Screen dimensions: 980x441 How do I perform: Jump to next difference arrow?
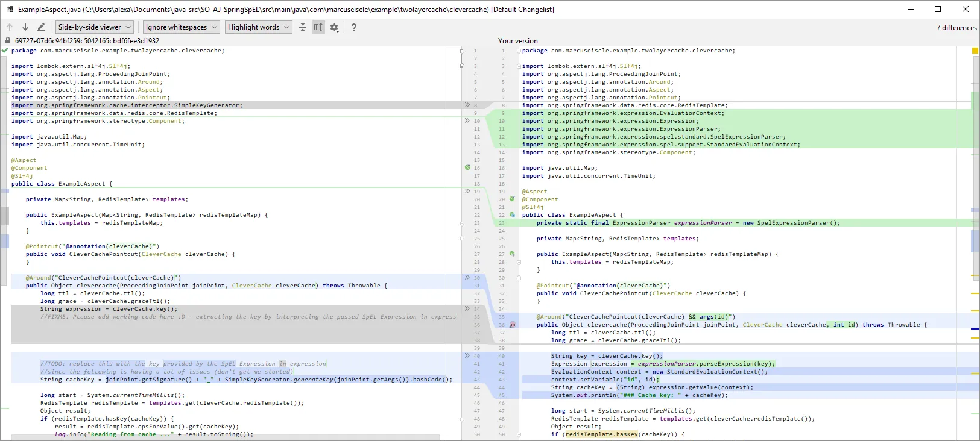pyautogui.click(x=25, y=27)
